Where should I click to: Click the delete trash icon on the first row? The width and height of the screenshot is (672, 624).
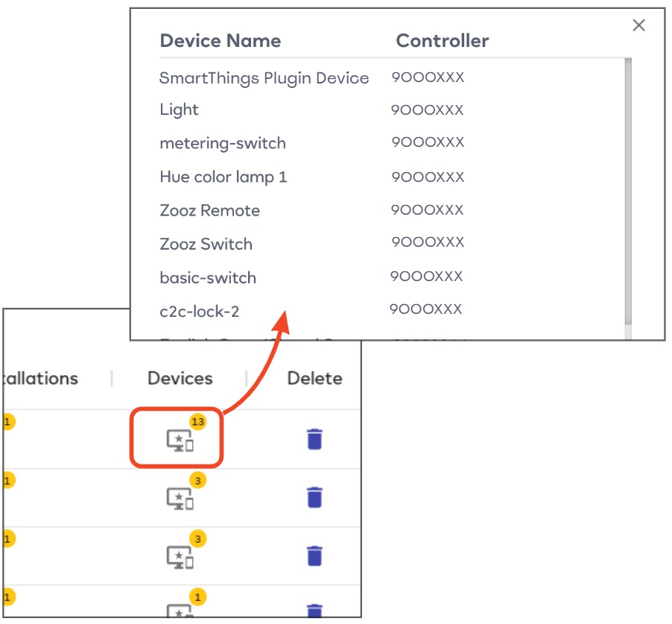pyautogui.click(x=315, y=440)
